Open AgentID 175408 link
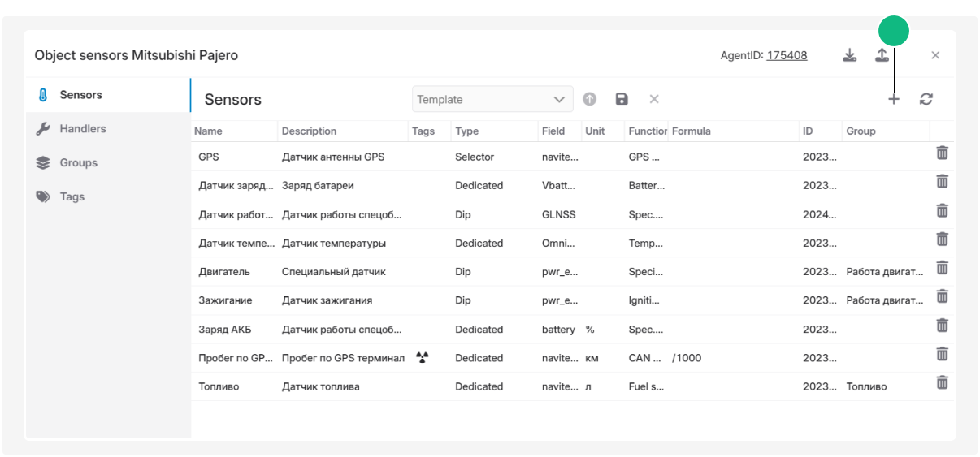Viewport: 980px width, 457px height. tap(787, 56)
